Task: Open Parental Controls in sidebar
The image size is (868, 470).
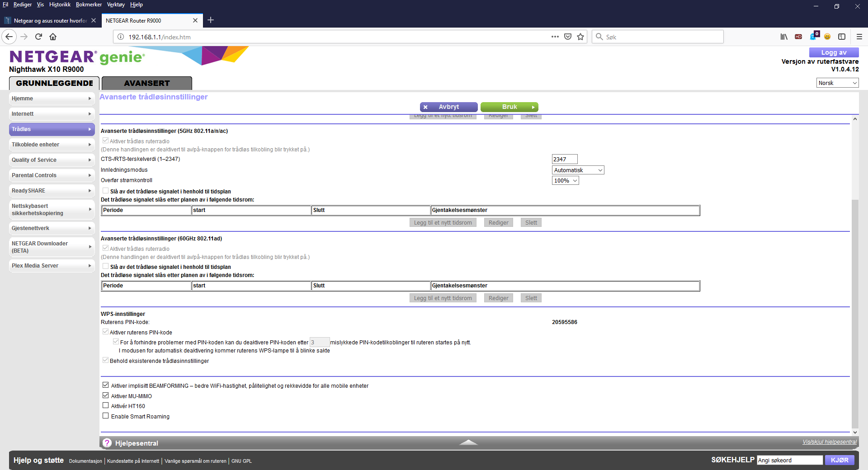Action: [x=52, y=175]
